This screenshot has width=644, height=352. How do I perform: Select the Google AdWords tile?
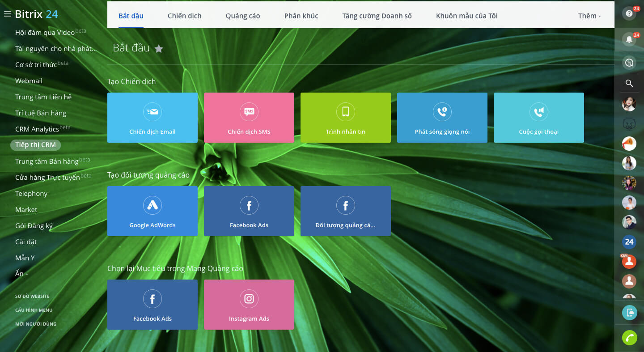coord(153,211)
